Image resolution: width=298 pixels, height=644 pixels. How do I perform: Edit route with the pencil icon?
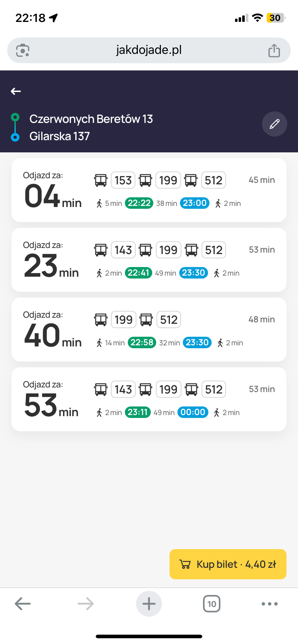274,124
